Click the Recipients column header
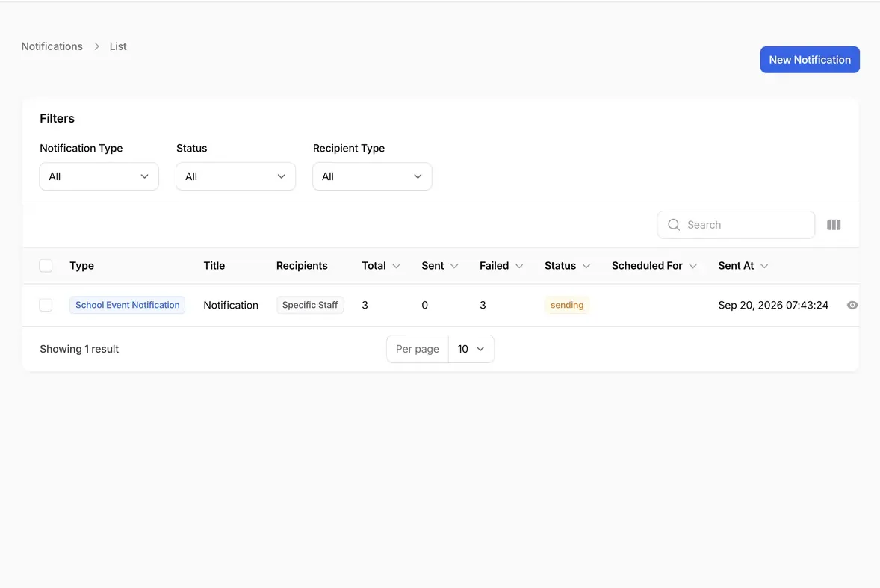Screen dimensions: 880x588 [x=301, y=266]
